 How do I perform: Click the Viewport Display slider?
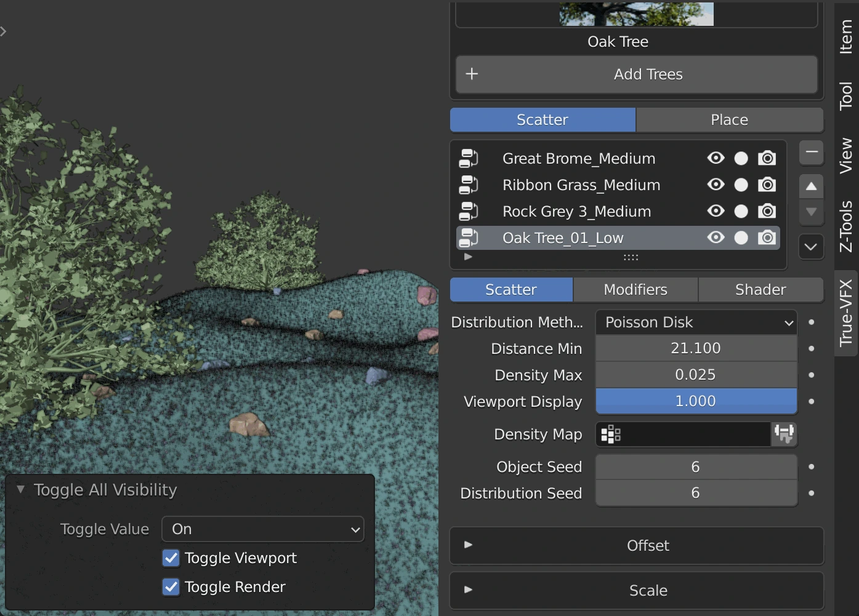pos(696,401)
